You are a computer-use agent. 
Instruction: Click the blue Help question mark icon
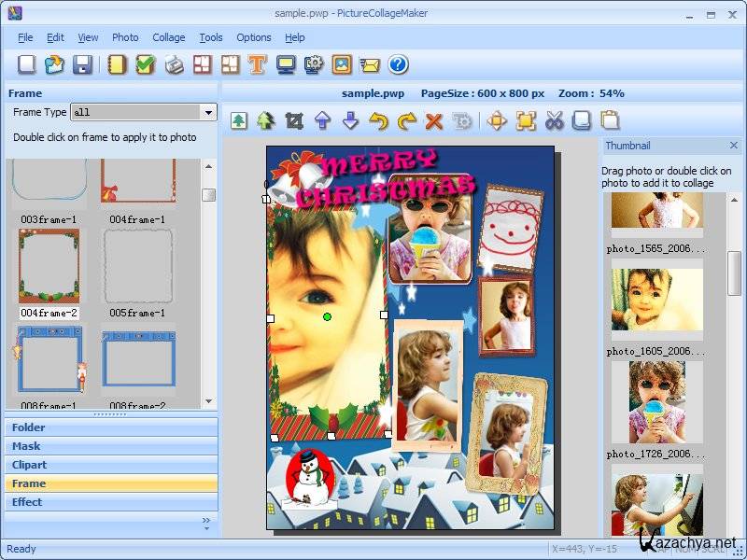pyautogui.click(x=399, y=64)
